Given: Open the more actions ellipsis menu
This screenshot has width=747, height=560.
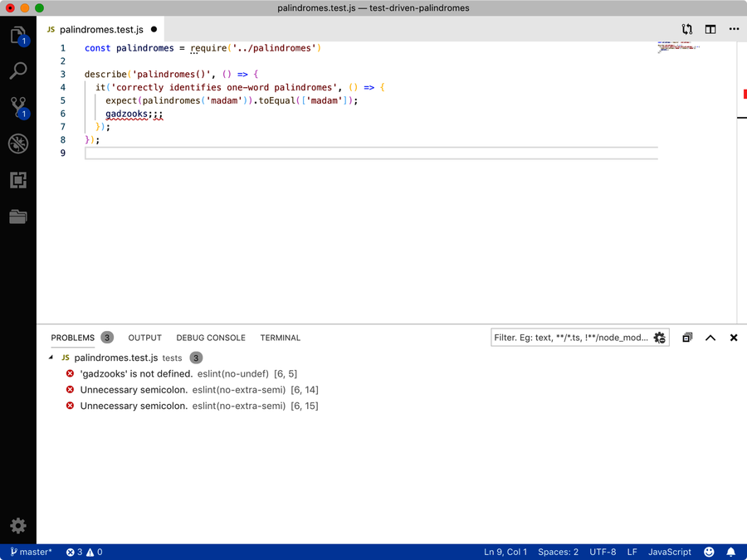Looking at the screenshot, I should click(734, 29).
